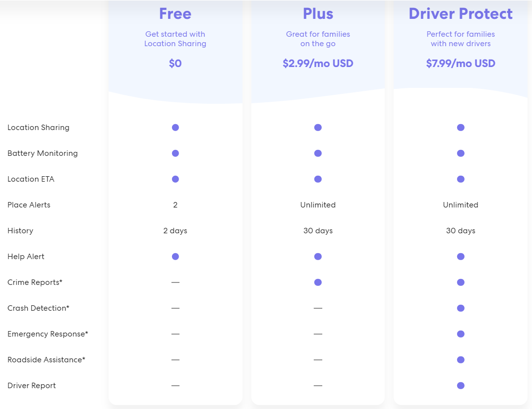Screen dimensions: 532x409
Task: Click Location ETA dot under Driver Protect
Action: point(461,179)
